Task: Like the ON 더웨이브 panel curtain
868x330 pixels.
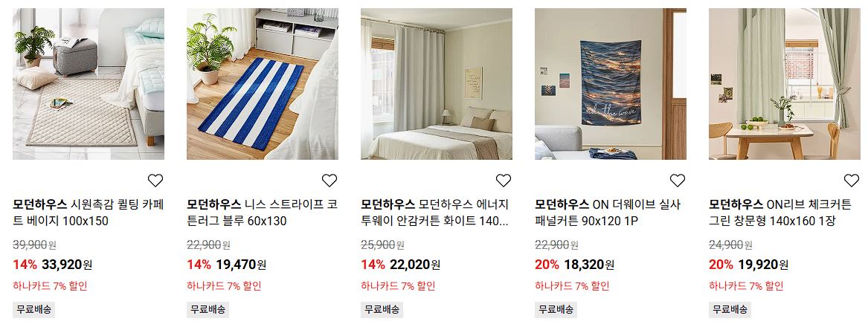Action: click(678, 180)
